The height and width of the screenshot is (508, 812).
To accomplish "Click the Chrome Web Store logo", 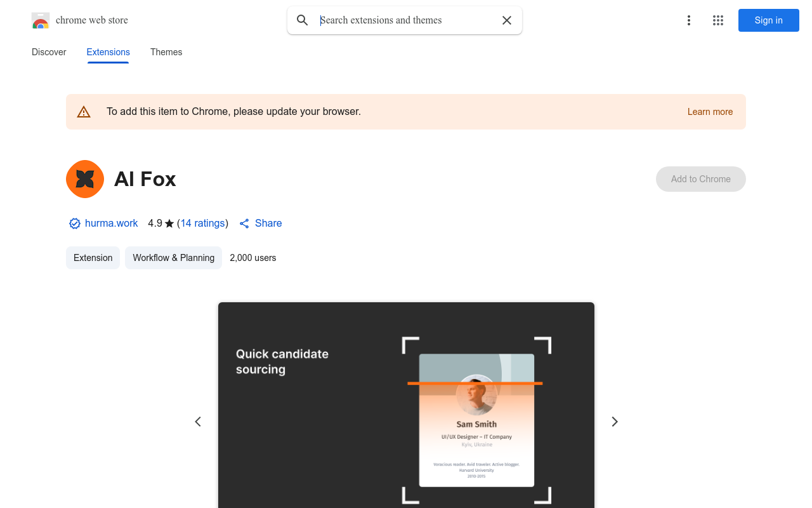I will (x=41, y=20).
